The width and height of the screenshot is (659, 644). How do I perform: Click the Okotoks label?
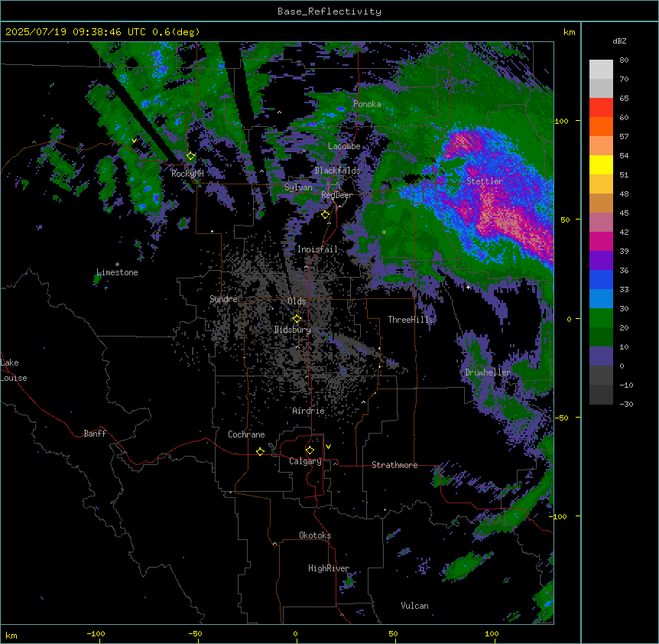click(315, 535)
